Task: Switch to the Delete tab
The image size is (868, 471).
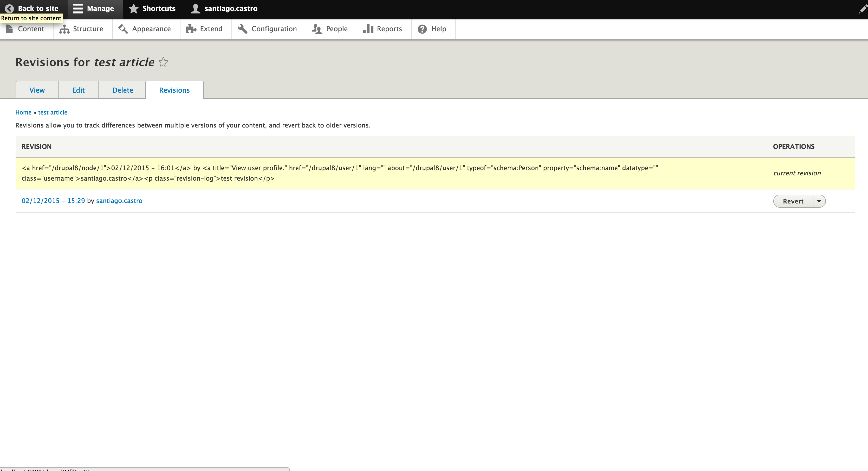Action: click(122, 90)
